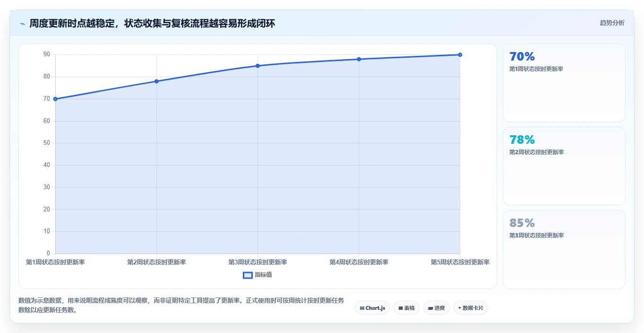The width and height of the screenshot is (644, 333).
Task: Click the Chart.js tag chip
Action: point(372,308)
